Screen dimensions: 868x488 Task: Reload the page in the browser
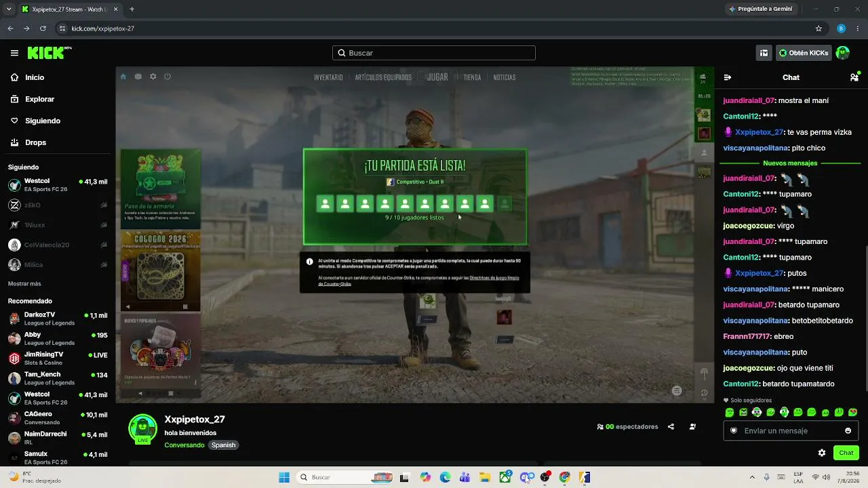tap(43, 28)
